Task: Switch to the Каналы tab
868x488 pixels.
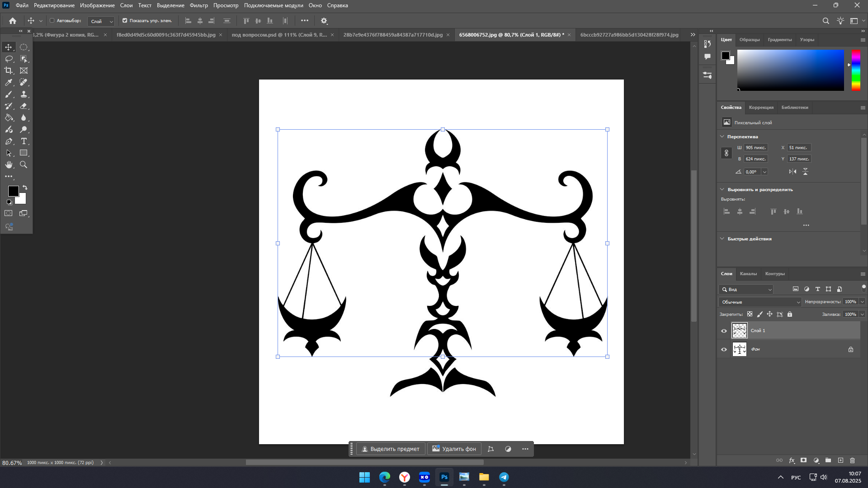Action: [748, 274]
